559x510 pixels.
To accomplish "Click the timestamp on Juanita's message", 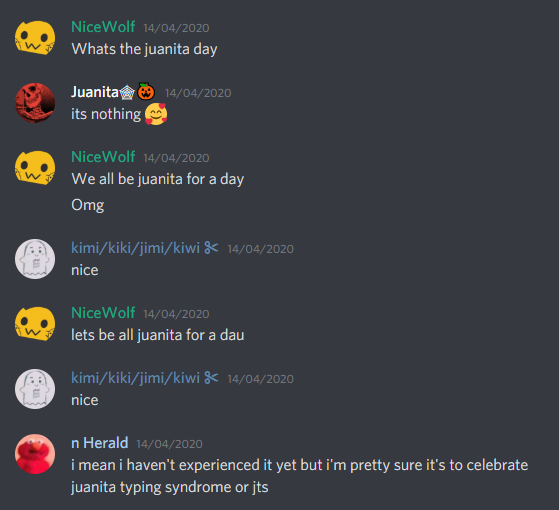I will 198,93.
